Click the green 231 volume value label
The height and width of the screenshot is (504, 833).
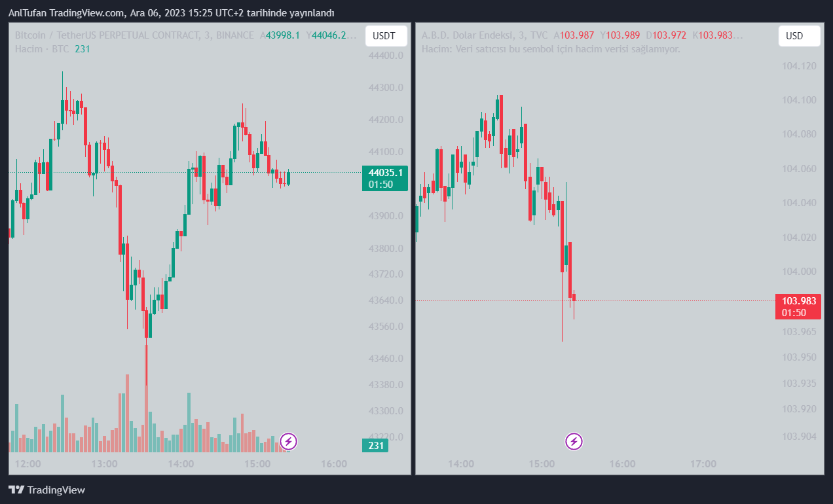click(x=375, y=446)
